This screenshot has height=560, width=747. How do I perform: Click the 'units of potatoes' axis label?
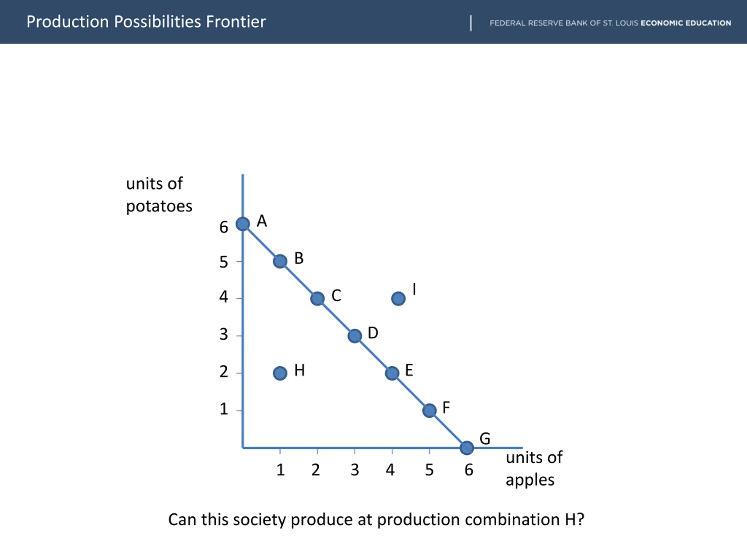(159, 195)
